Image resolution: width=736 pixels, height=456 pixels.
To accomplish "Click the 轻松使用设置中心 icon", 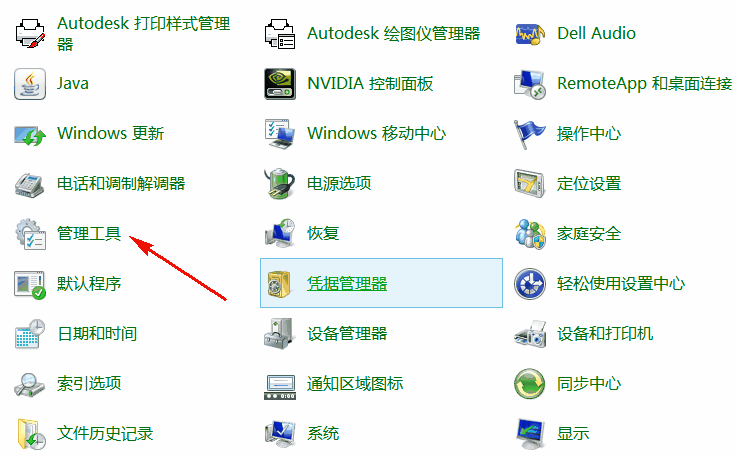I will pyautogui.click(x=529, y=284).
